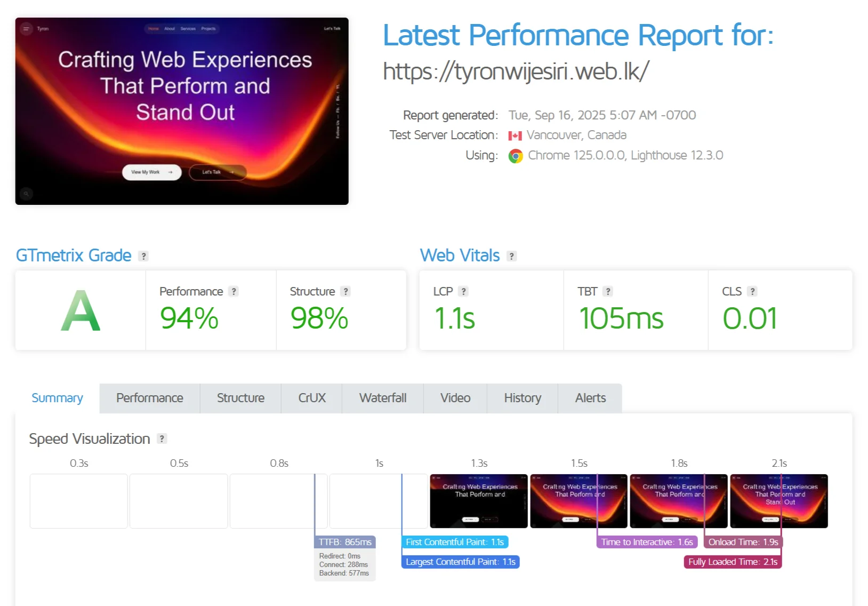Switch to the Performance tab
This screenshot has height=606, width=868.
(x=149, y=398)
